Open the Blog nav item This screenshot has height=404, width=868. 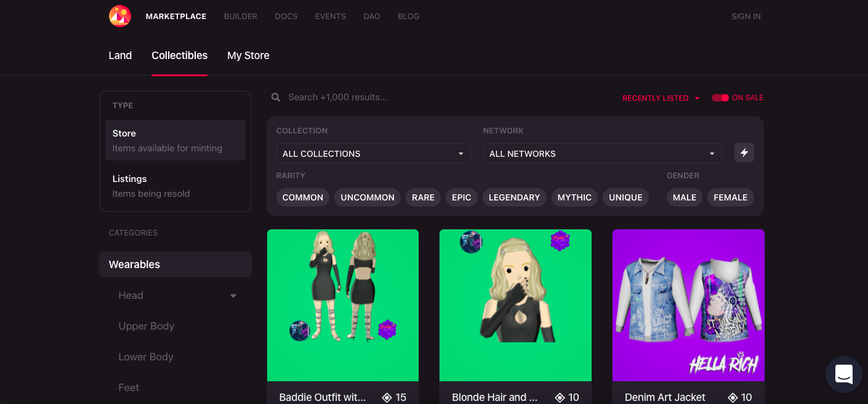pos(409,17)
